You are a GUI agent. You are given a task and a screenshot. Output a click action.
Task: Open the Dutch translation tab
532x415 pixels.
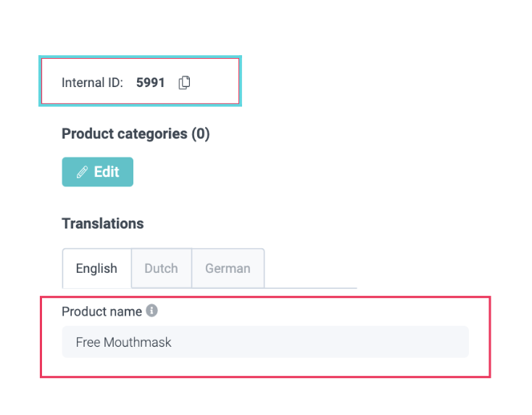[x=161, y=268]
